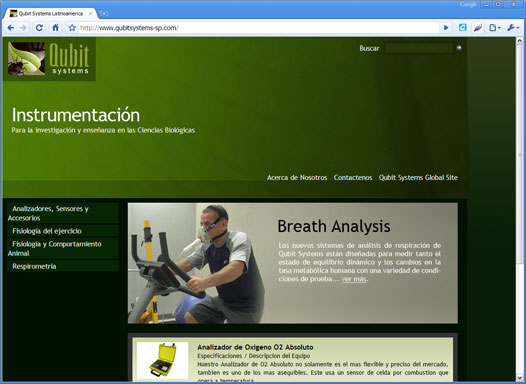The image size is (526, 384).
Task: Click the go arrow in address bar
Action: (446, 28)
